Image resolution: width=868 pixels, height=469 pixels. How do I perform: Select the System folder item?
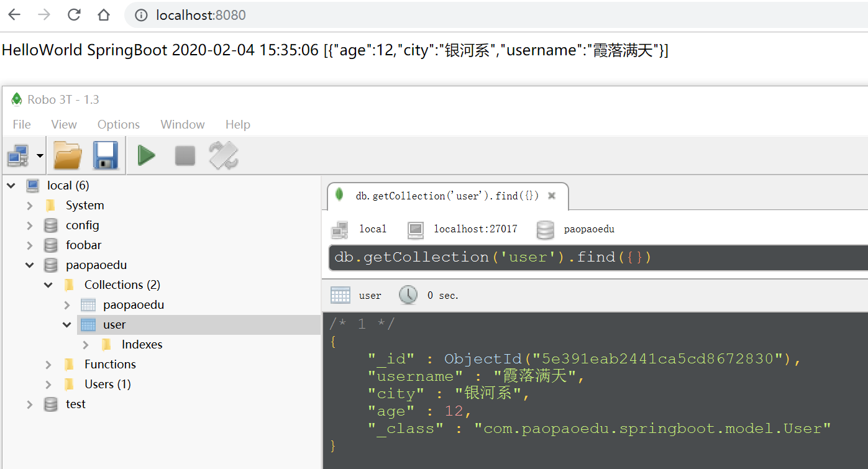[85, 205]
